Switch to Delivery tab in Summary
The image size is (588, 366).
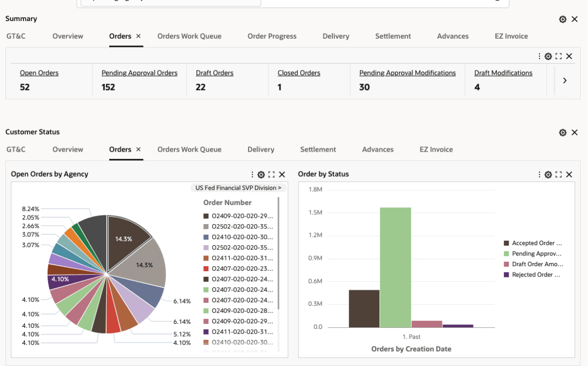(x=336, y=36)
